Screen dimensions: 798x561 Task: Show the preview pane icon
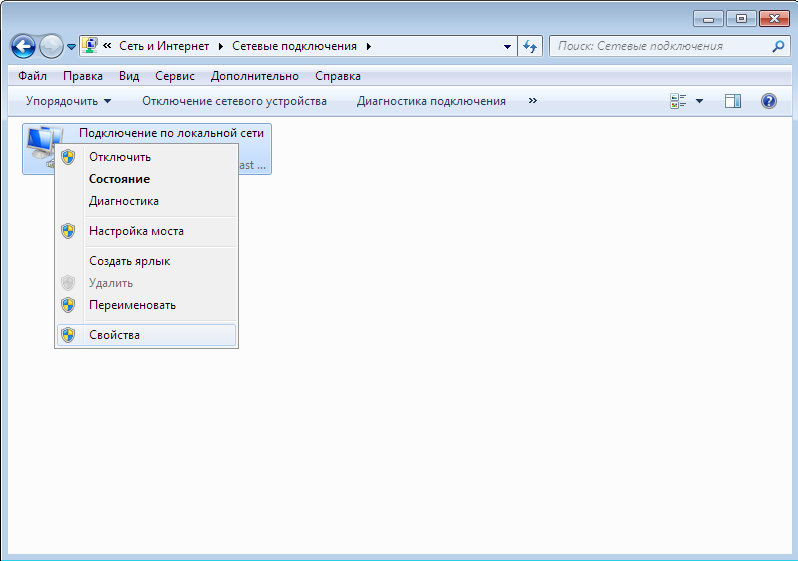(733, 101)
